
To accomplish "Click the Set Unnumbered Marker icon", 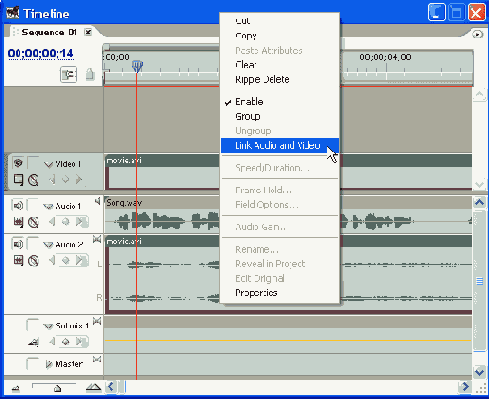I will 90,74.
